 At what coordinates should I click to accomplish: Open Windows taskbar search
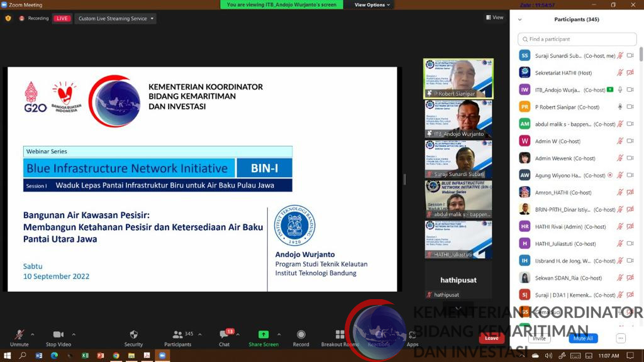[23, 356]
